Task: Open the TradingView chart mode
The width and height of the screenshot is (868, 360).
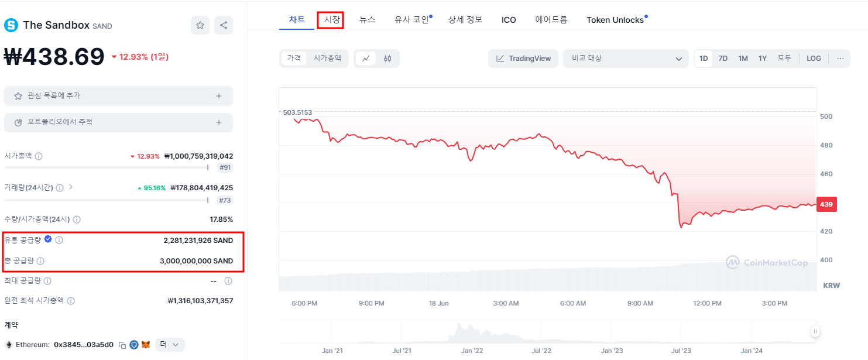Action: click(523, 58)
